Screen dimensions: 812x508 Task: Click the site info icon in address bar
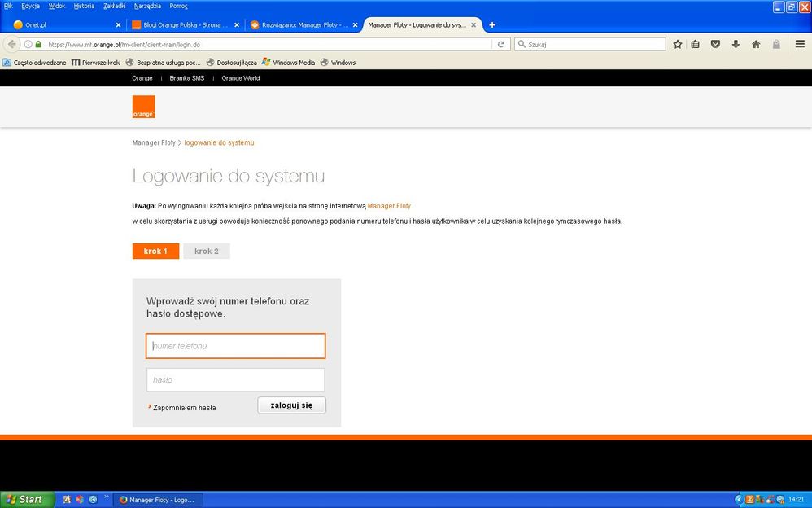(28, 44)
